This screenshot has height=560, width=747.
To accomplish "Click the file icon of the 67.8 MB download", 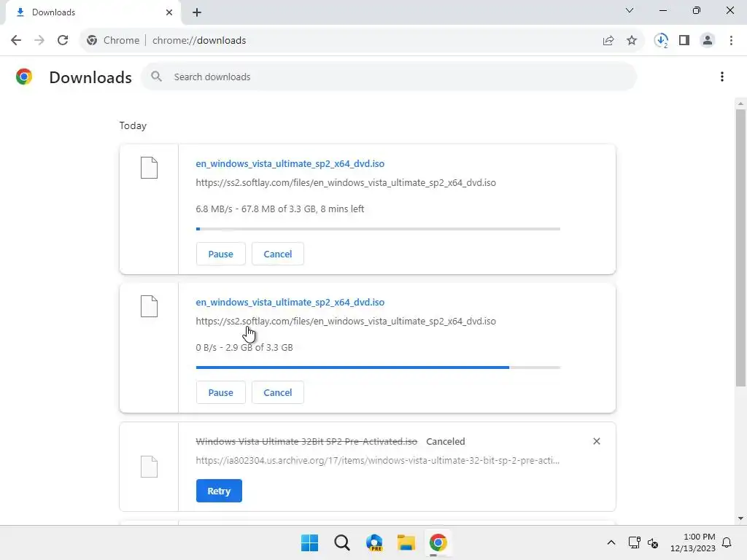I will tap(149, 168).
